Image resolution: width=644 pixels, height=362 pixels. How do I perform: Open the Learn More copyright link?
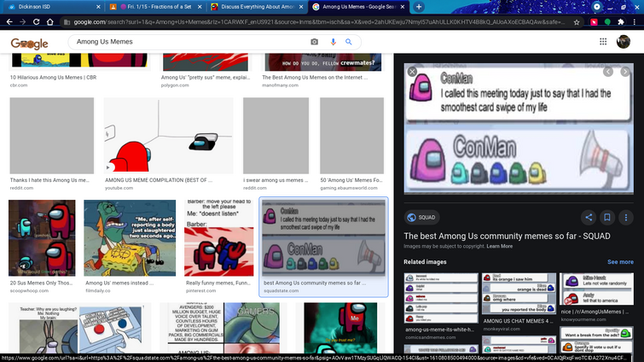tap(500, 246)
